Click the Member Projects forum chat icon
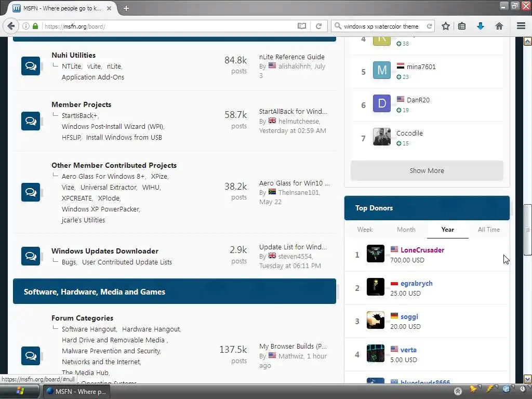This screenshot has width=532, height=399. [x=31, y=121]
